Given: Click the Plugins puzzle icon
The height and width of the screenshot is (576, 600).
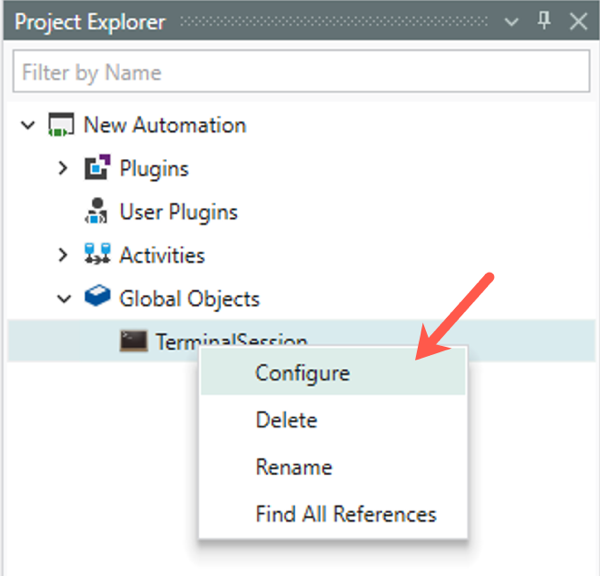Looking at the screenshot, I should point(97,167).
